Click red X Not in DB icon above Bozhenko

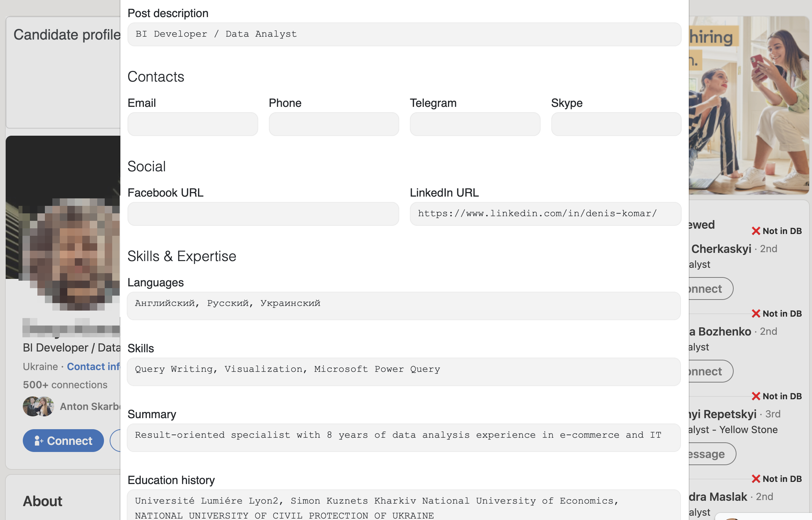(756, 313)
